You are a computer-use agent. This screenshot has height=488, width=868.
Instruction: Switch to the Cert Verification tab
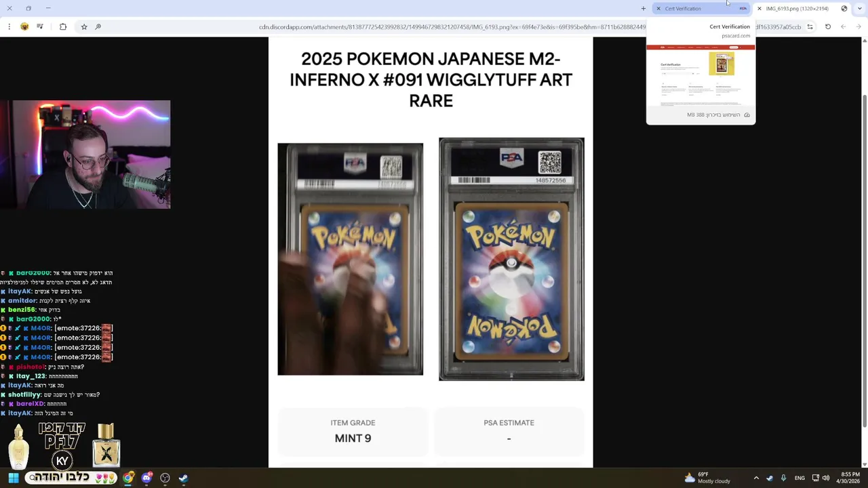point(701,8)
